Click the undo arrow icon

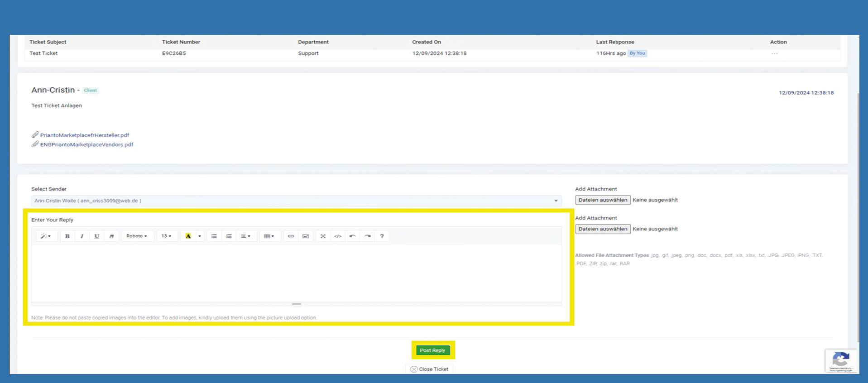(x=352, y=236)
